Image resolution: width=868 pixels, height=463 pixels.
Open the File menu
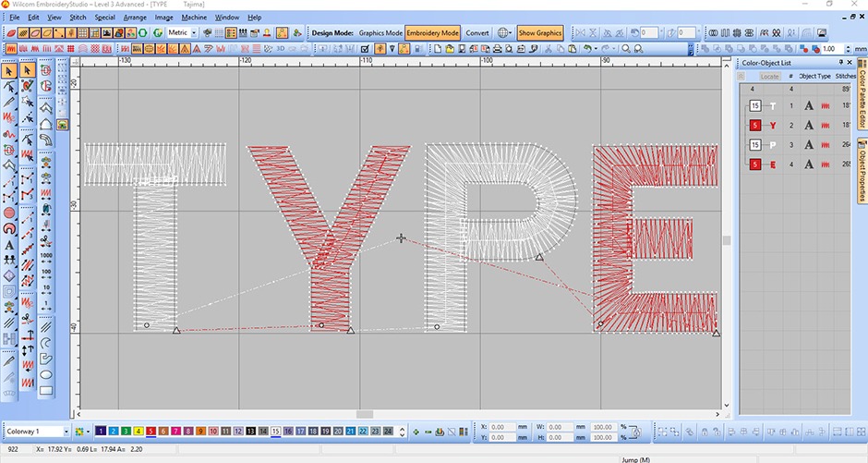pyautogui.click(x=15, y=18)
